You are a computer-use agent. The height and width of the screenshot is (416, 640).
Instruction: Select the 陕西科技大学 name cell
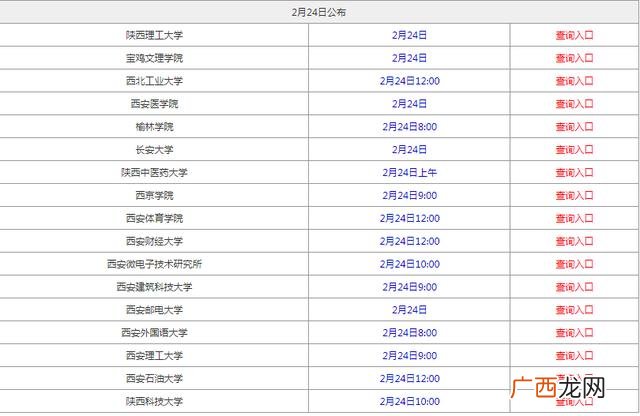[154, 401]
